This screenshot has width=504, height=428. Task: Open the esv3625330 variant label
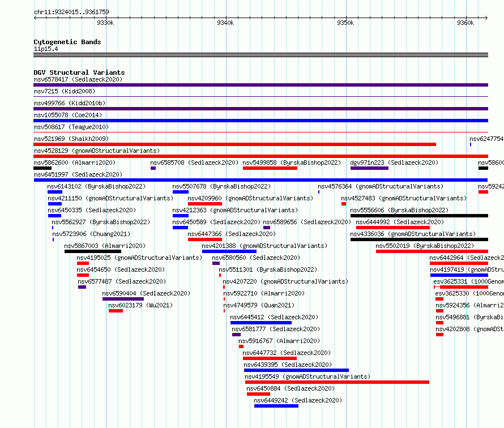pos(469,293)
